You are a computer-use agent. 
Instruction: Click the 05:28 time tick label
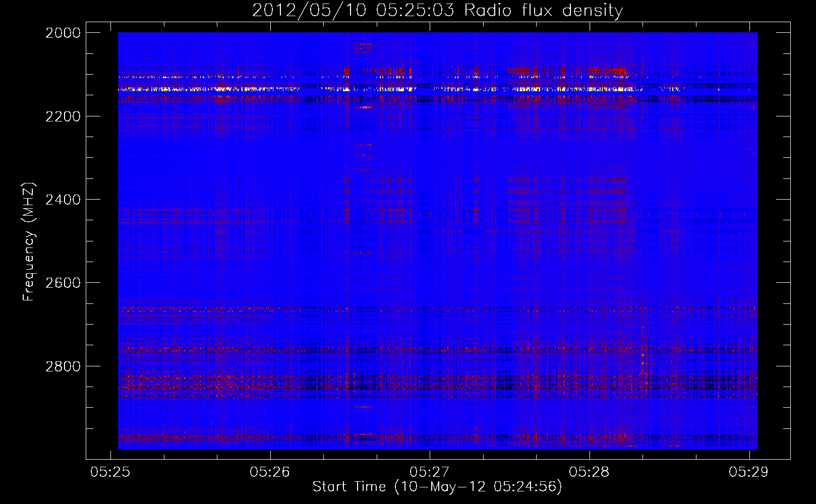pos(589,472)
